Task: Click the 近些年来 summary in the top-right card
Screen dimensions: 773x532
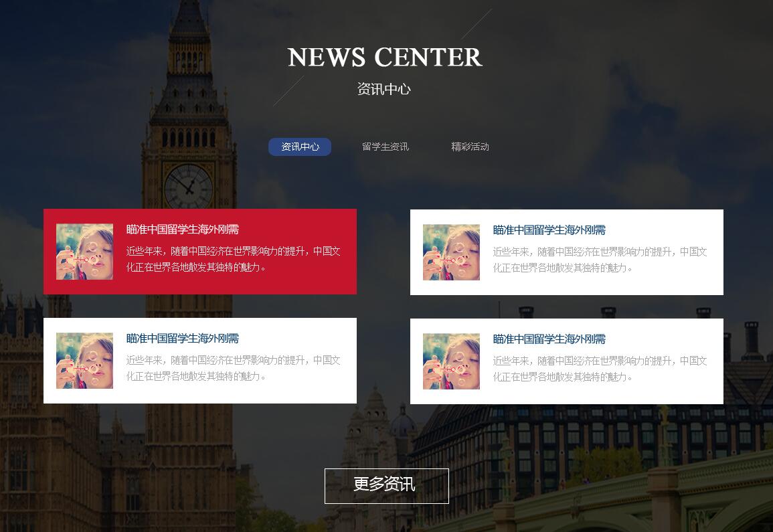Action: pos(600,260)
